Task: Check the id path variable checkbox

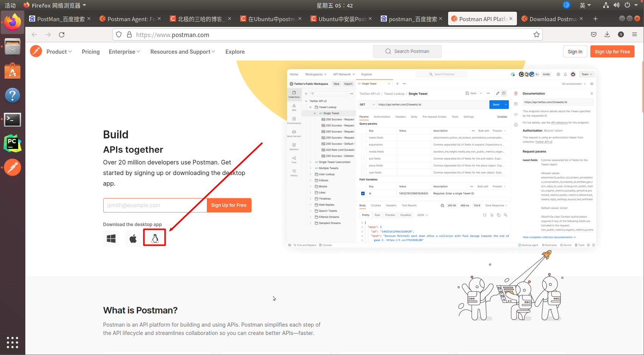Action: click(362, 193)
